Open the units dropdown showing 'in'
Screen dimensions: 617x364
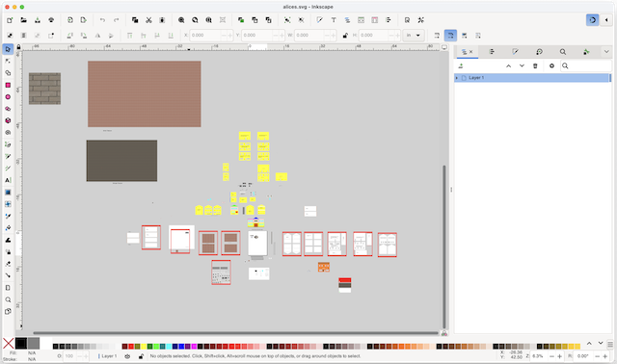pos(414,36)
